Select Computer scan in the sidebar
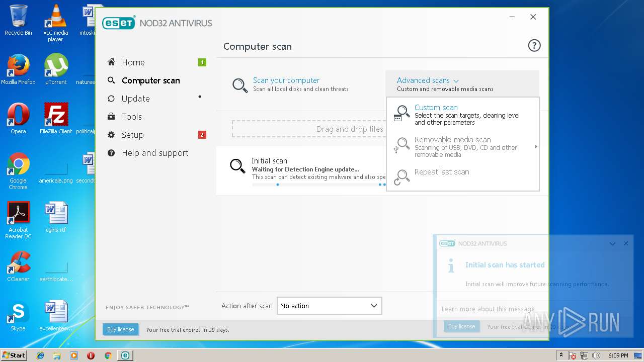The height and width of the screenshot is (362, 644). [x=150, y=80]
